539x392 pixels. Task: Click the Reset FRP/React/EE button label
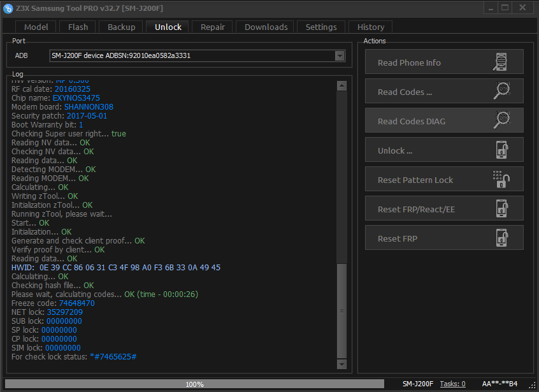click(416, 210)
